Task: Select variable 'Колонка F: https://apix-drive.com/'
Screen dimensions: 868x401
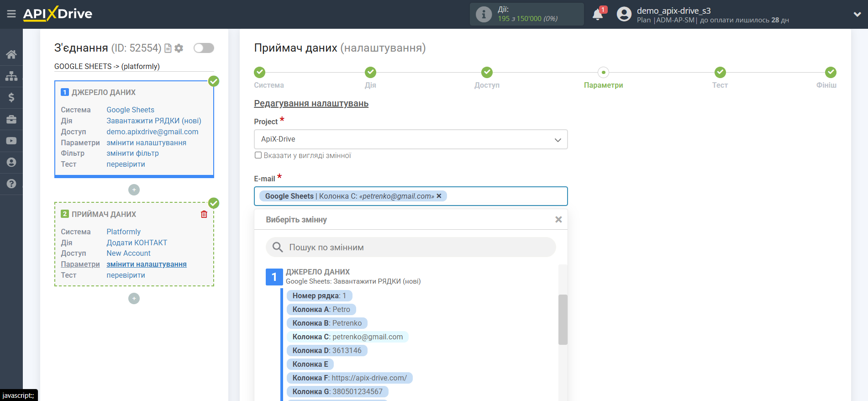Action: tap(349, 378)
